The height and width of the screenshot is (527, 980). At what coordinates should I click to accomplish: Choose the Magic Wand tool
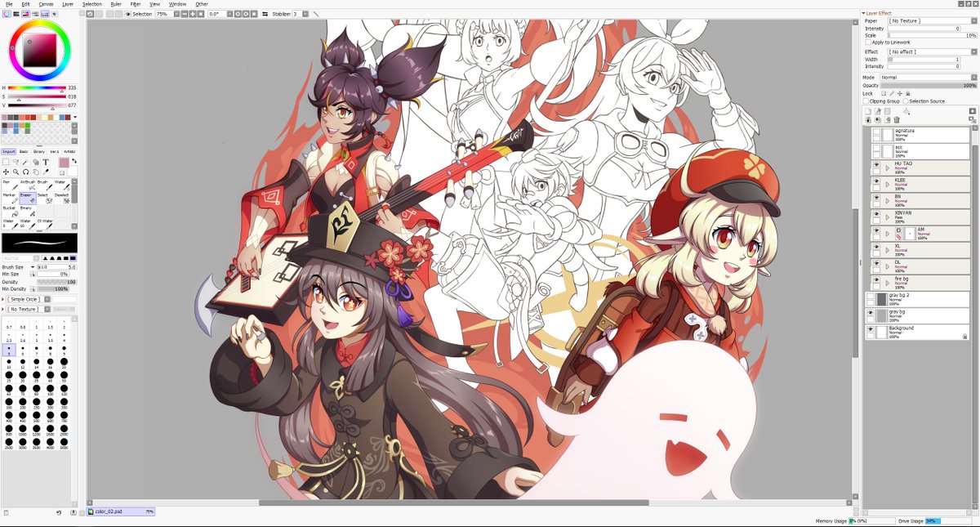(x=25, y=162)
